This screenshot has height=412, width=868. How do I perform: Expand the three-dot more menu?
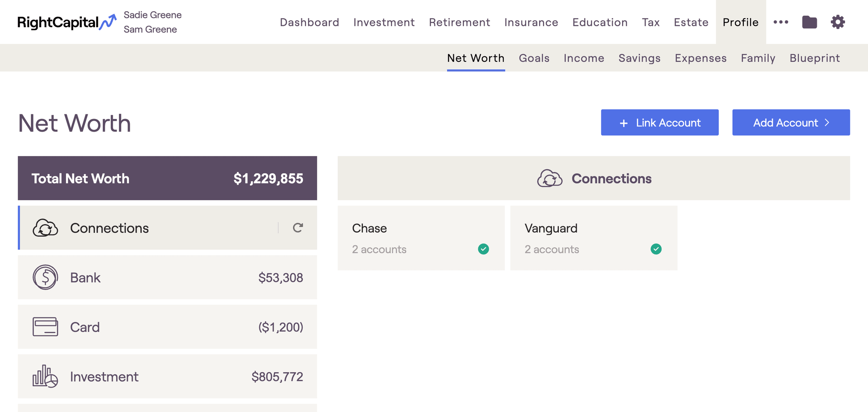coord(781,22)
